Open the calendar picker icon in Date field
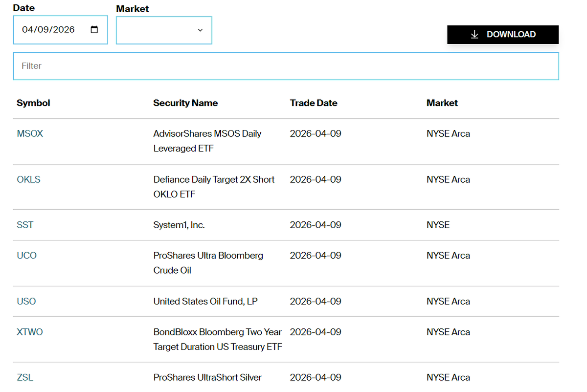The width and height of the screenshot is (587, 392). (x=94, y=29)
